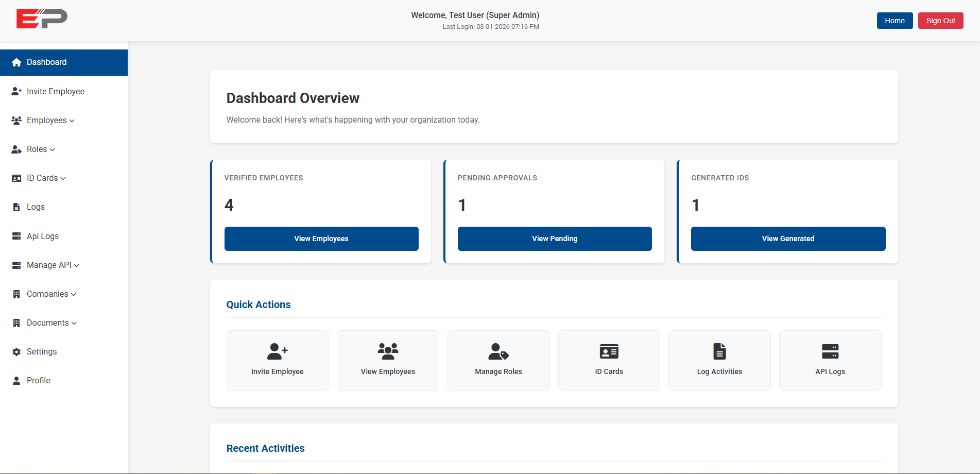Click the View Pending button
This screenshot has height=474, width=980.
coord(555,239)
